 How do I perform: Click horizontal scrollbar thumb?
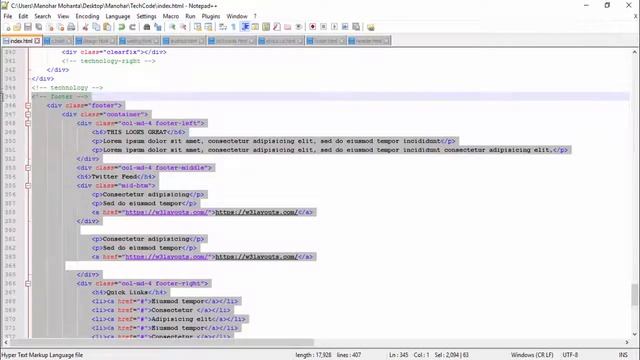pyautogui.click(x=162, y=342)
